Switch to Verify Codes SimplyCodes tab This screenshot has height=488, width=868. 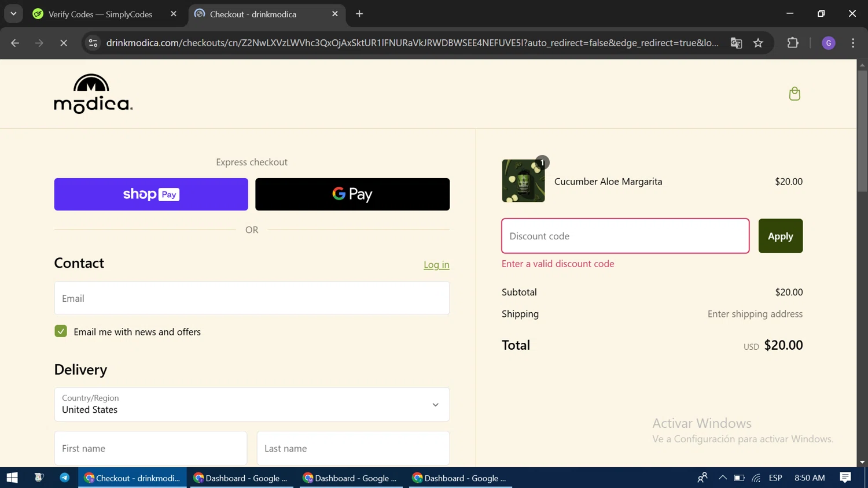pyautogui.click(x=101, y=14)
